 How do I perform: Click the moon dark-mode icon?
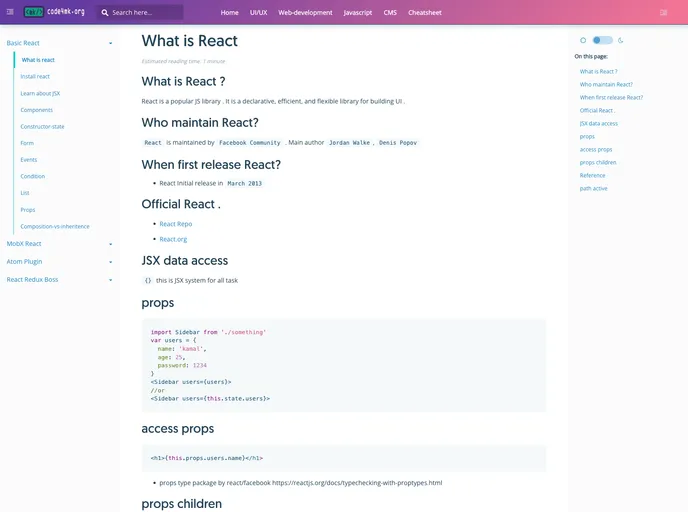tap(621, 40)
